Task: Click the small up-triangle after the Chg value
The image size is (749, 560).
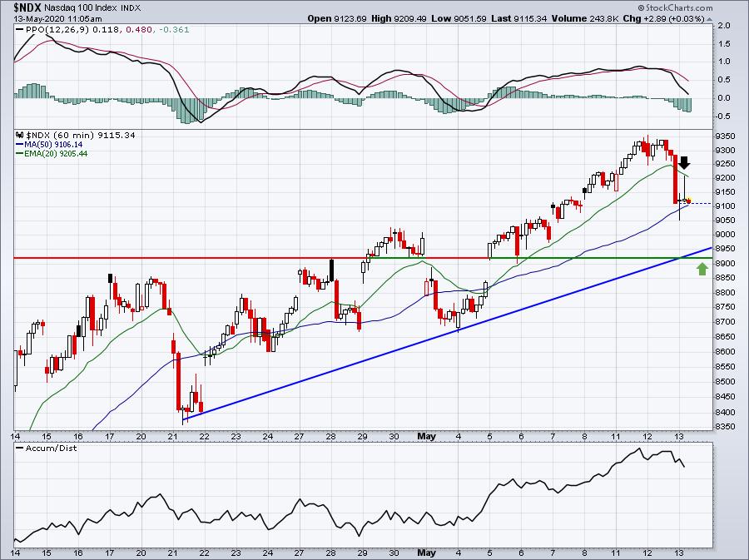Action: click(709, 19)
